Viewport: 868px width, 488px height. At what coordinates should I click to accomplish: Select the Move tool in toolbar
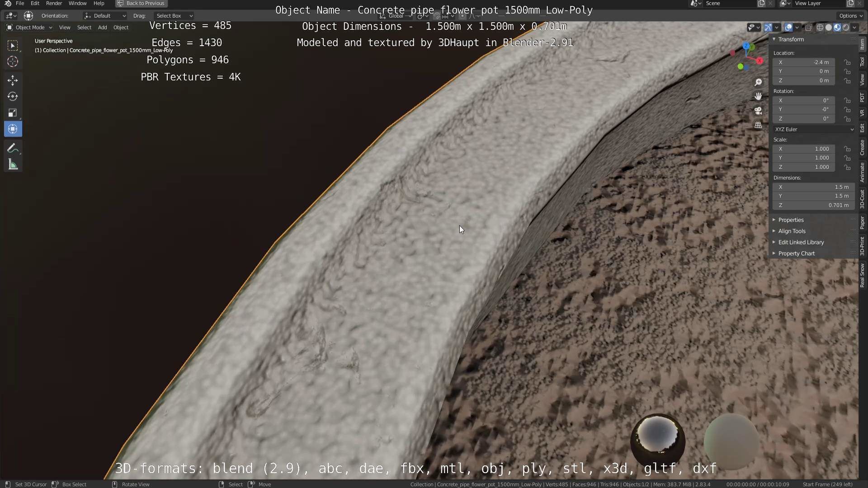(13, 80)
